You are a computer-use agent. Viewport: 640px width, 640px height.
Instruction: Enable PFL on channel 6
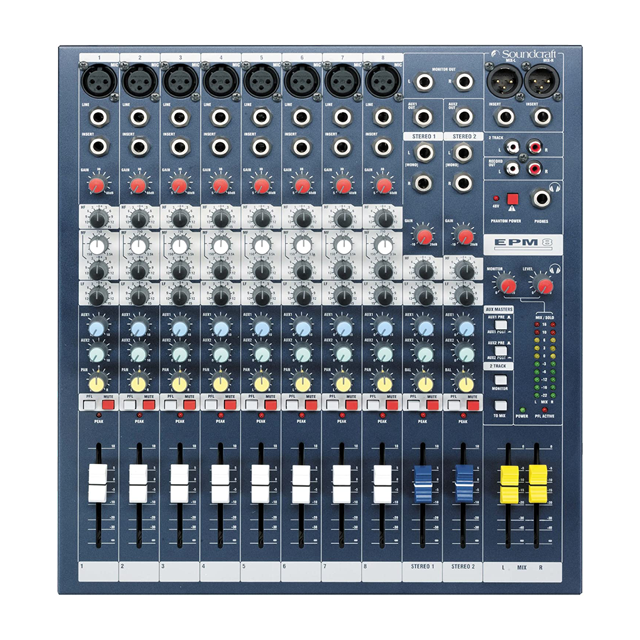click(x=291, y=404)
